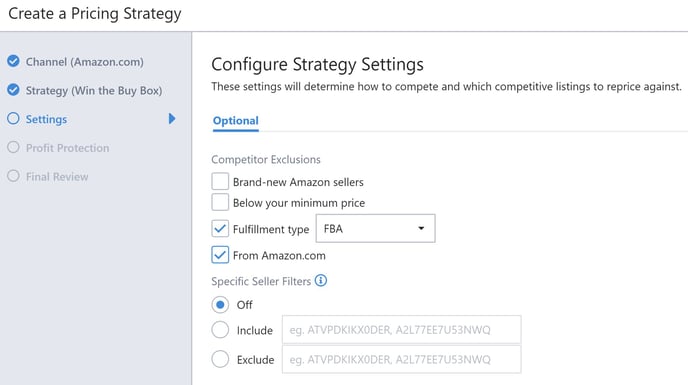688x385 pixels.
Task: Click the Strategy step completed checkmark icon
Action: point(13,90)
